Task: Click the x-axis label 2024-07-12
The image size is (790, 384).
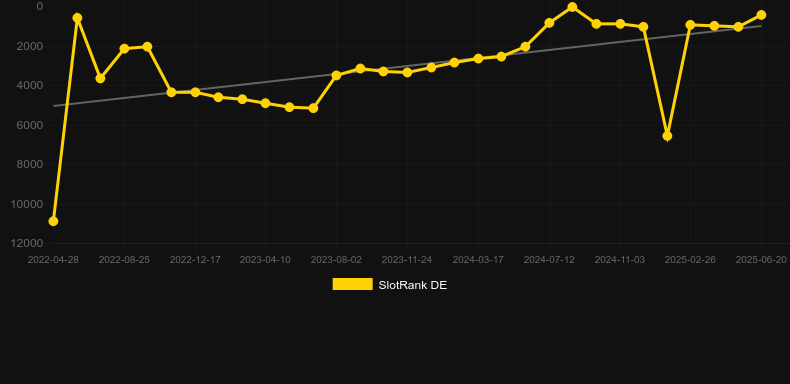Action: pyautogui.click(x=549, y=260)
